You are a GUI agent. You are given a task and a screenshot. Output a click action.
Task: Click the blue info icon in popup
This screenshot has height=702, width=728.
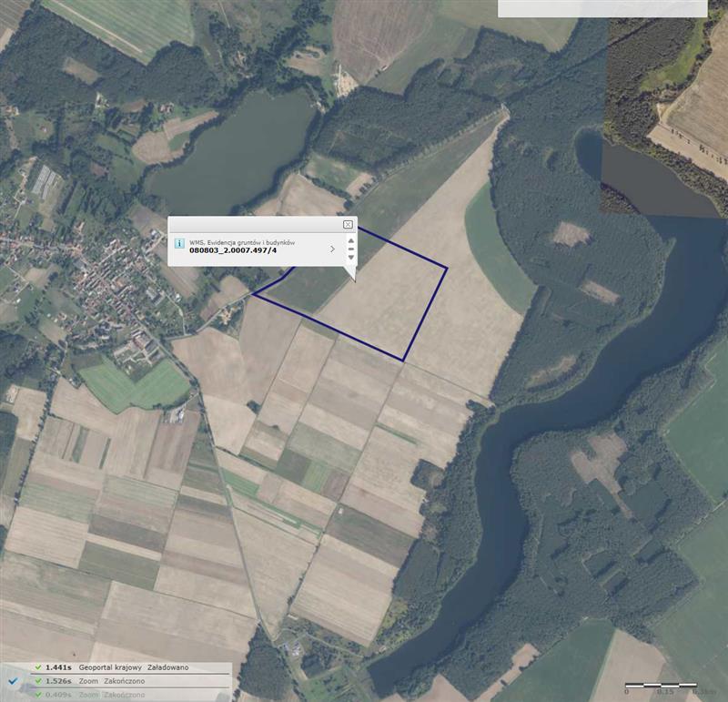[x=179, y=245]
